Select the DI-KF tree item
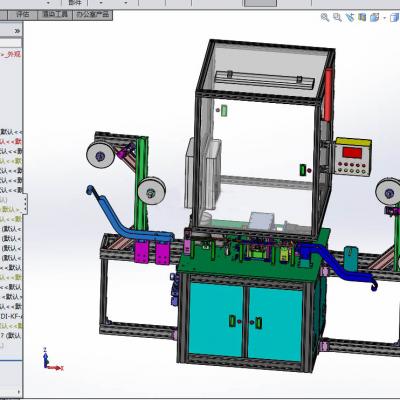400x400 pixels. pyautogui.click(x=11, y=316)
